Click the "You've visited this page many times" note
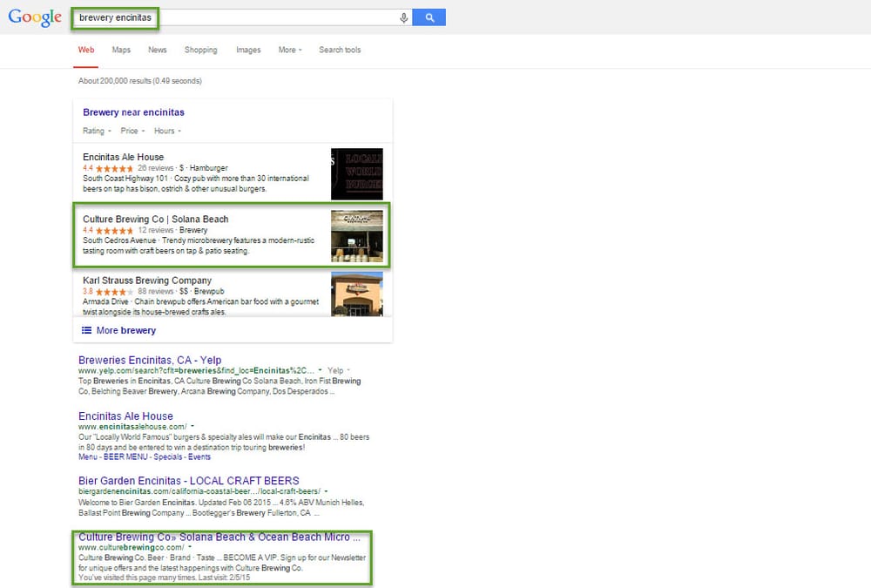This screenshot has height=588, width=871. pos(165,578)
